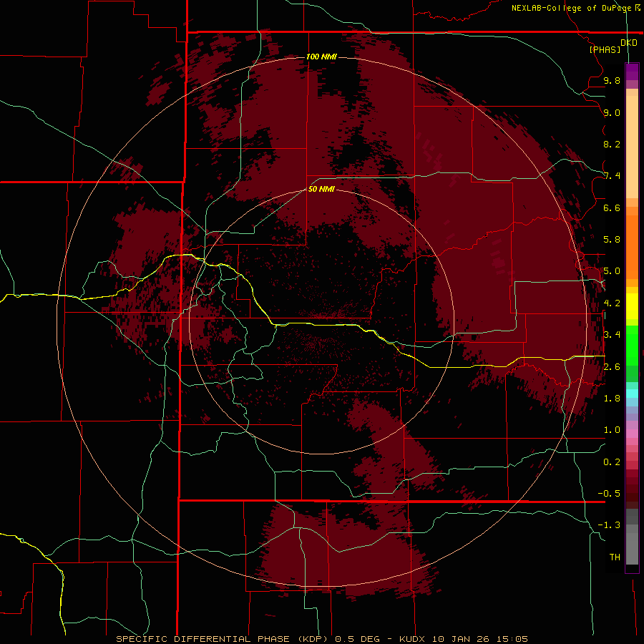This screenshot has width=644, height=644.
Task: Click the 2.6 value on the color scale
Action: [x=612, y=367]
